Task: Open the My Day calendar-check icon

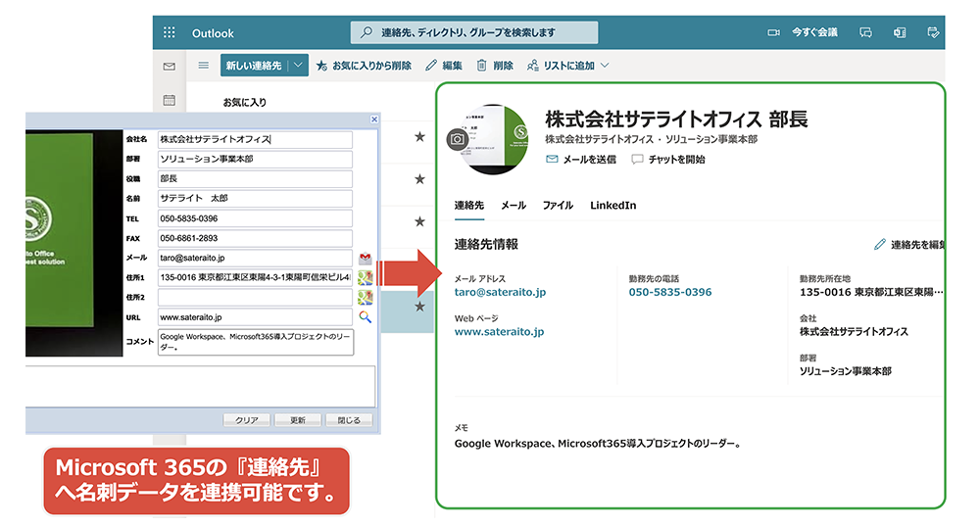Action: 933,32
